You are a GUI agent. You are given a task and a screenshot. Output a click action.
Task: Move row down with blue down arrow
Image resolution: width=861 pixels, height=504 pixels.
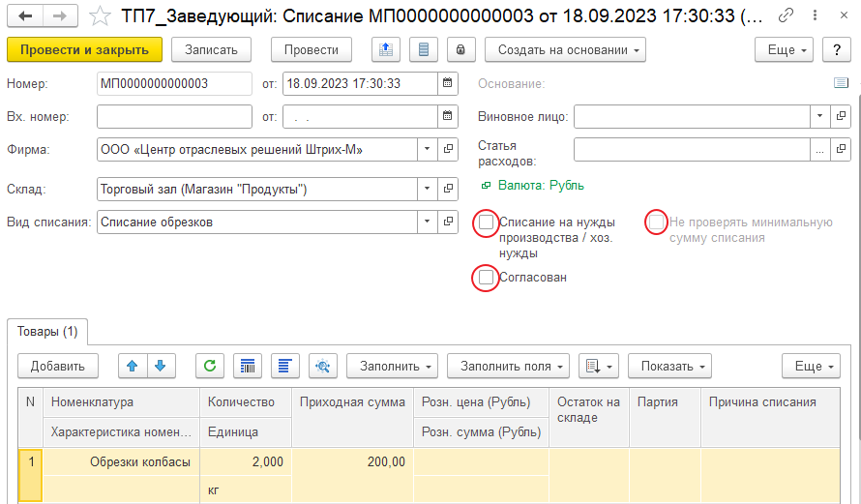click(x=160, y=366)
